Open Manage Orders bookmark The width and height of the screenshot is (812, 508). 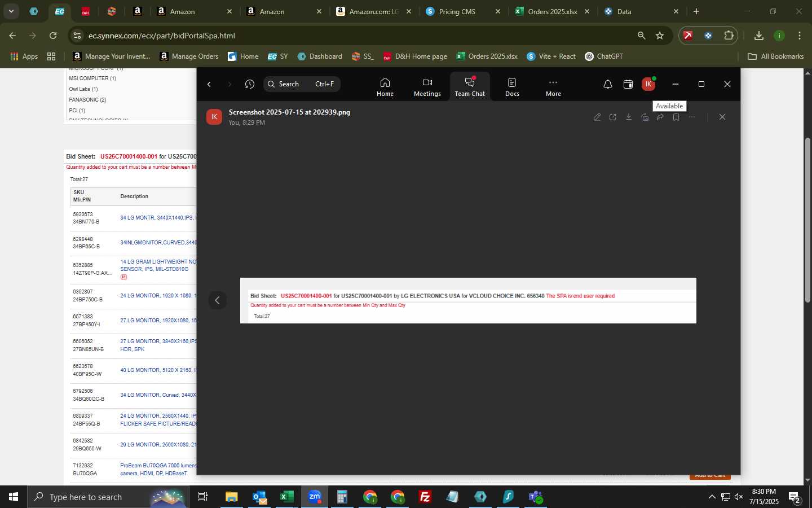(x=189, y=56)
